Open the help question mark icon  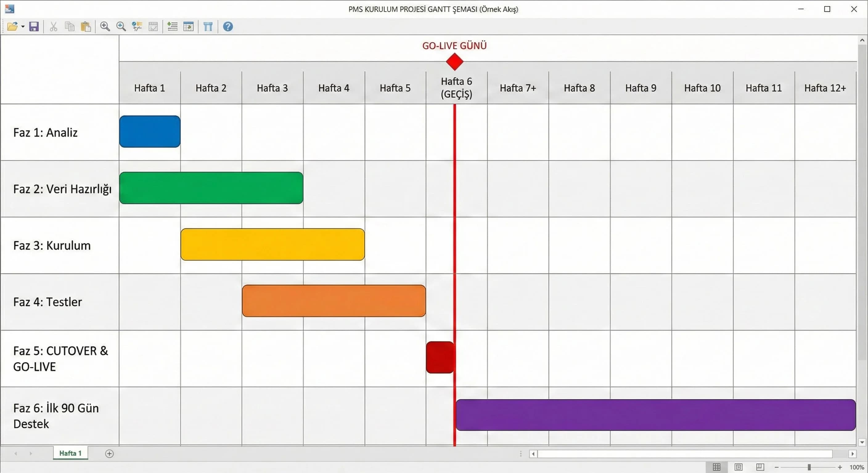point(228,26)
